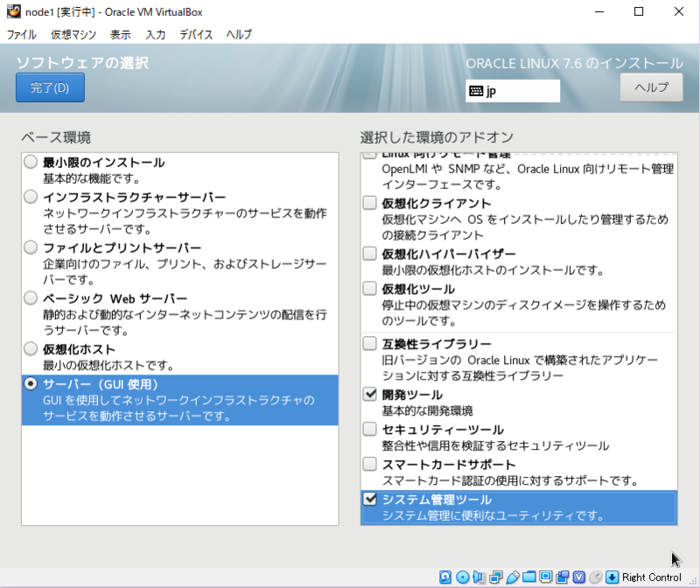Open the 仮想マシン menu
This screenshot has height=588, width=700.
(73, 34)
